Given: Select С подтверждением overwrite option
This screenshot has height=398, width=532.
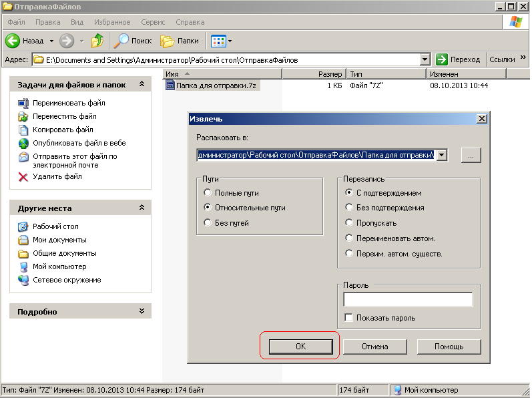Looking at the screenshot, I should [x=349, y=192].
